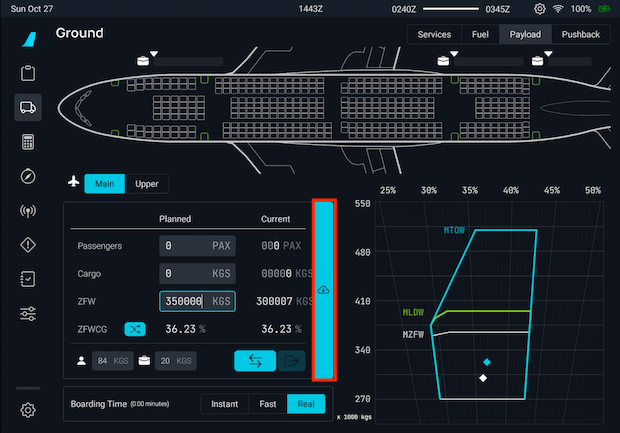
Task: Click the planned Cargo KGS input field
Action: coord(196,273)
